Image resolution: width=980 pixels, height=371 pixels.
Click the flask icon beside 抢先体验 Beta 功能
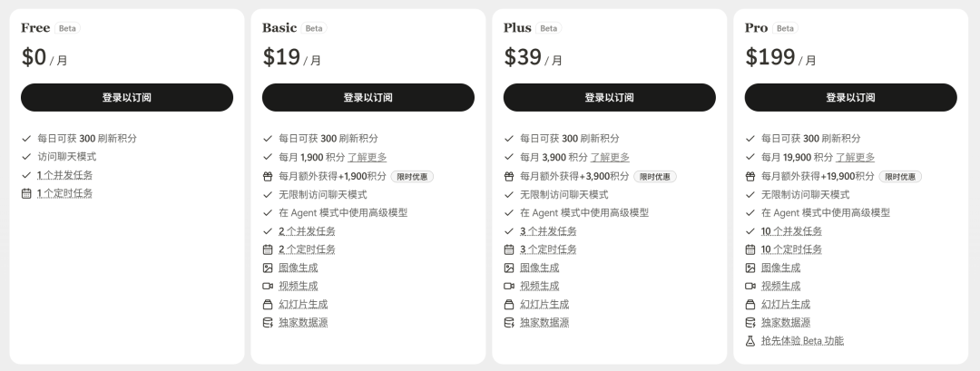[750, 341]
